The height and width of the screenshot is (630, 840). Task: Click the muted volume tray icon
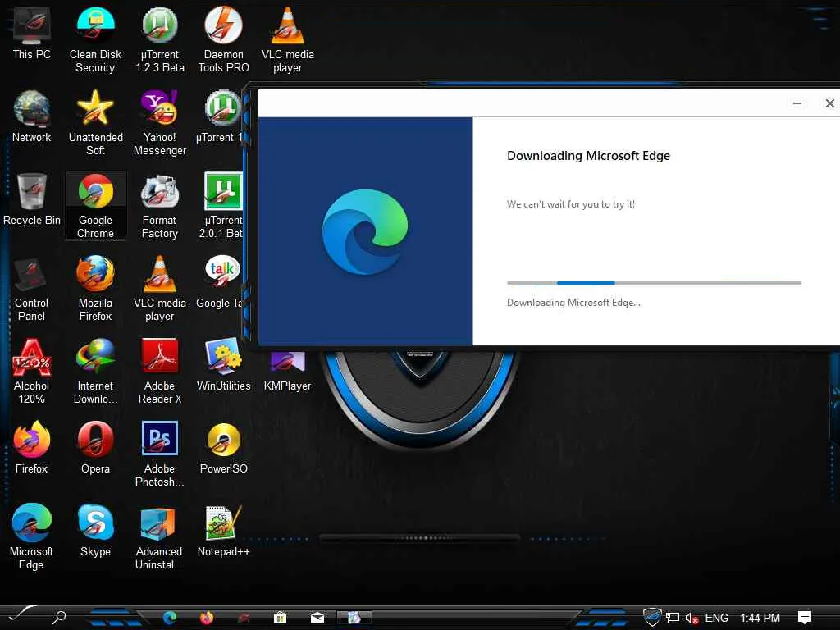point(692,619)
